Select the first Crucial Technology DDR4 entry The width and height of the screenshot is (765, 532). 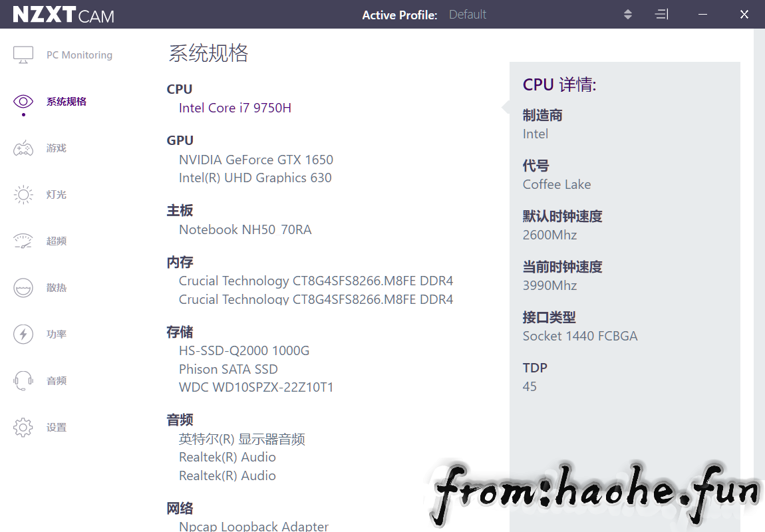[x=316, y=281]
